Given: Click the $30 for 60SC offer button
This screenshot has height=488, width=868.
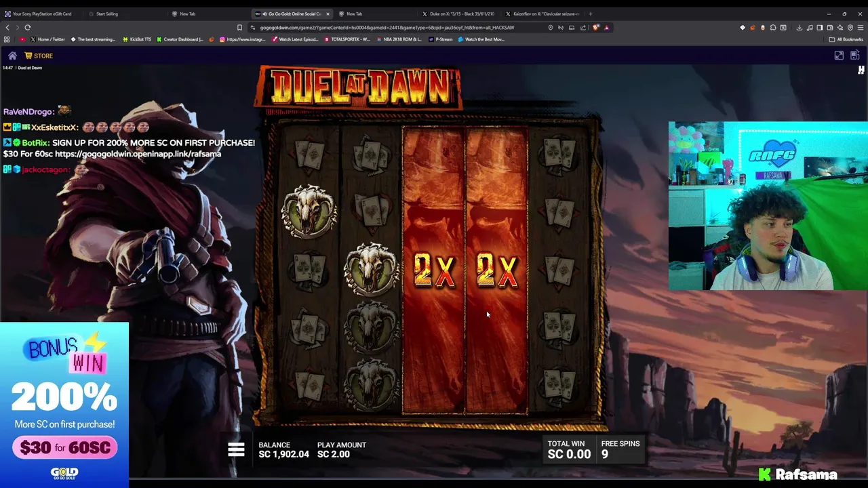Looking at the screenshot, I should [64, 447].
